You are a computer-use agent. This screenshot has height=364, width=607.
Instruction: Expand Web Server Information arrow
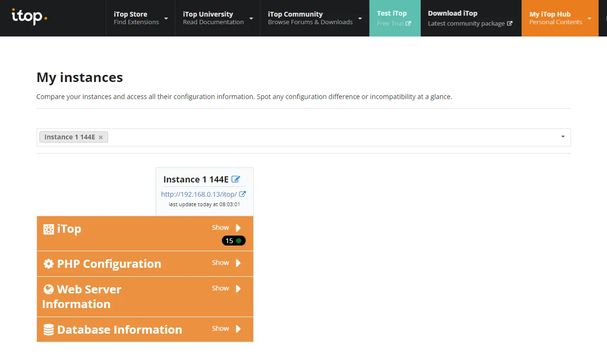pos(238,289)
